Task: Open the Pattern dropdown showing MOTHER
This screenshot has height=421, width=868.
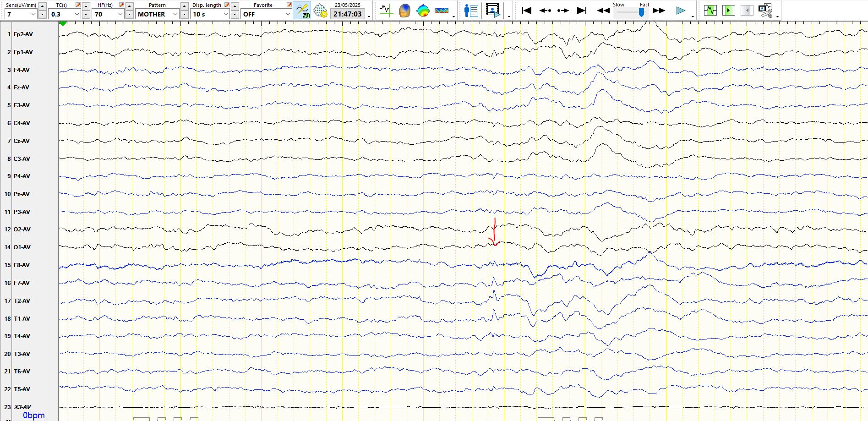Action: coord(175,14)
